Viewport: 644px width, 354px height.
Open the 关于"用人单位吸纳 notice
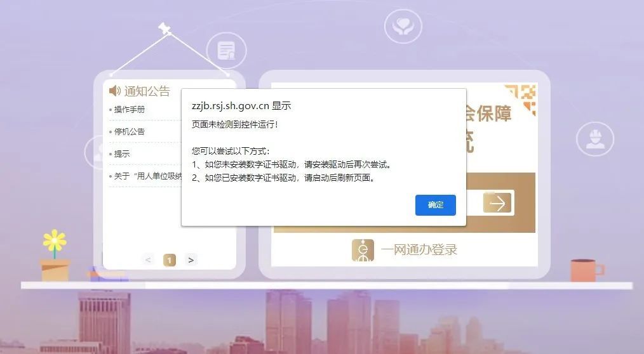pyautogui.click(x=148, y=176)
